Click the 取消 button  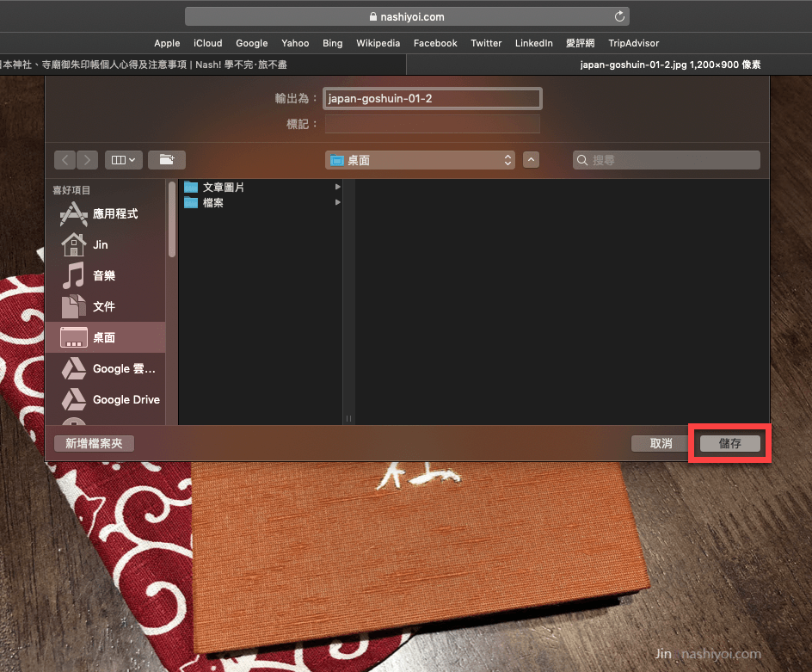pos(661,443)
